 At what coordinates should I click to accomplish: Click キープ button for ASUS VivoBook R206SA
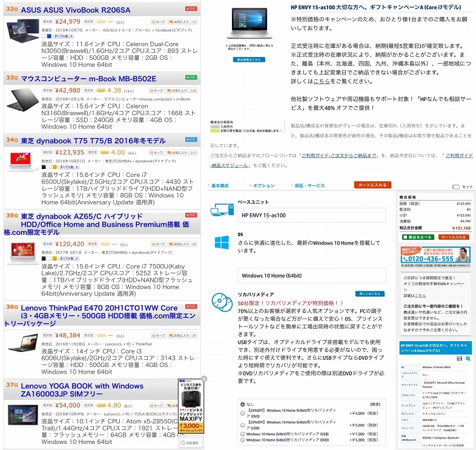[x=159, y=22]
